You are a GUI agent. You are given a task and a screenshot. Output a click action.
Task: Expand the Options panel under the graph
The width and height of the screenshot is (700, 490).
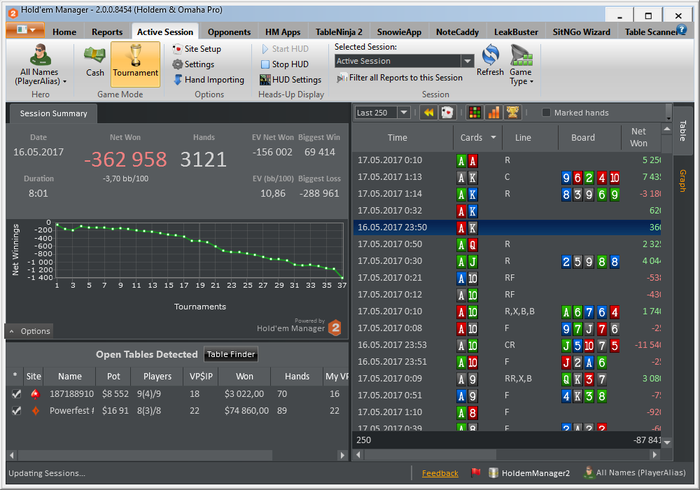[x=29, y=331]
